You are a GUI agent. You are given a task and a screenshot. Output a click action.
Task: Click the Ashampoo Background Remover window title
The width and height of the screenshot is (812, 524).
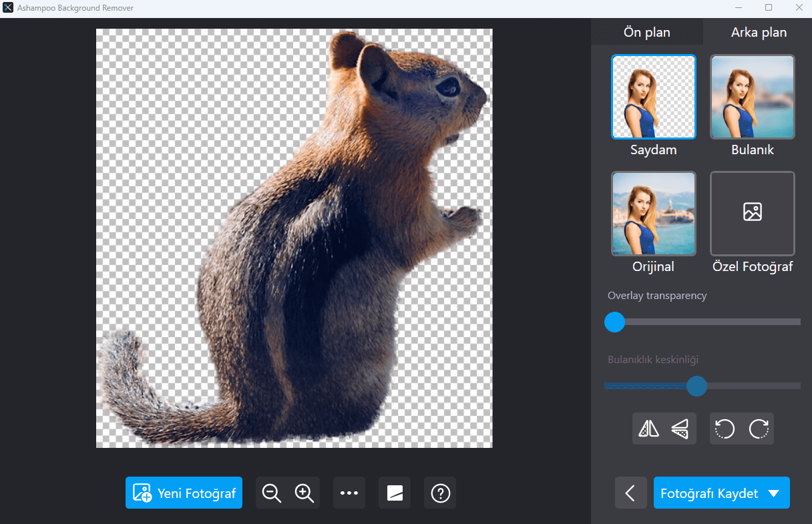[x=76, y=8]
